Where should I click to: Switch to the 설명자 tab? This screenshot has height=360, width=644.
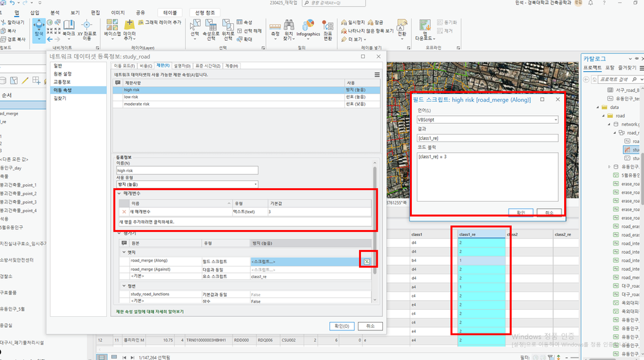[x=182, y=66]
